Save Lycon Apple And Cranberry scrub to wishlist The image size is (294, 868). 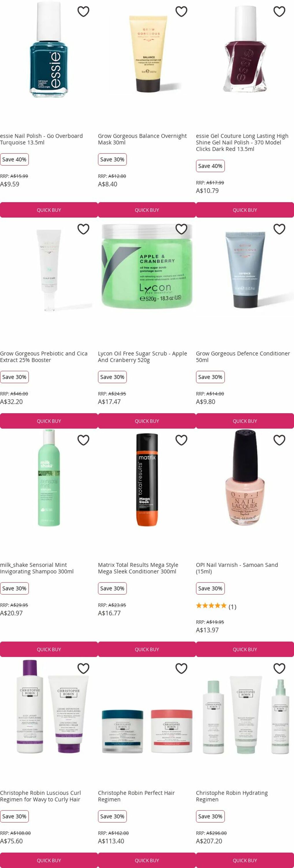click(x=181, y=229)
